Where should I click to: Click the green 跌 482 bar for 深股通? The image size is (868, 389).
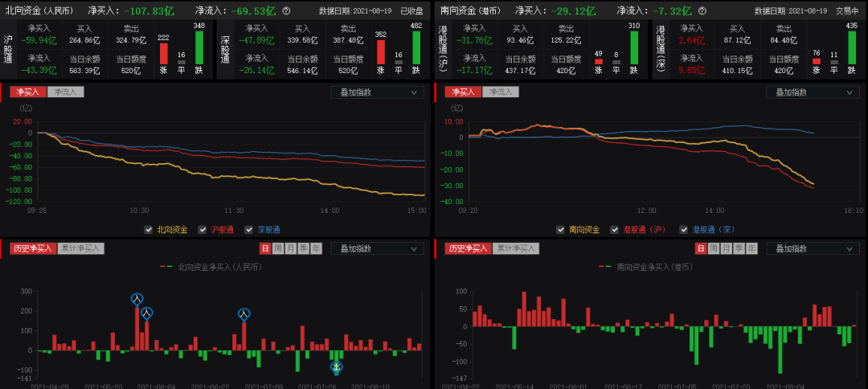point(416,47)
